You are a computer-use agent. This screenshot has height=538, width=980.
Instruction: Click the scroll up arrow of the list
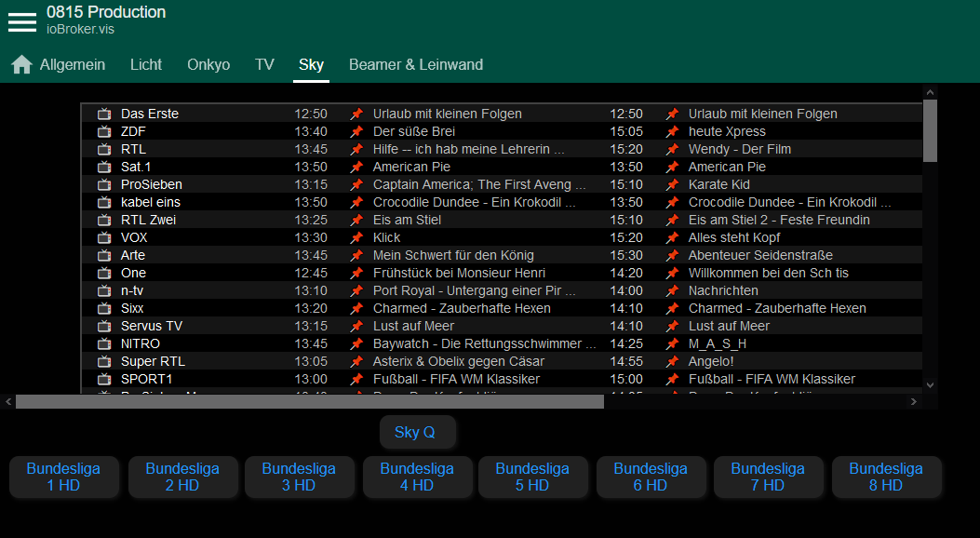pos(930,92)
